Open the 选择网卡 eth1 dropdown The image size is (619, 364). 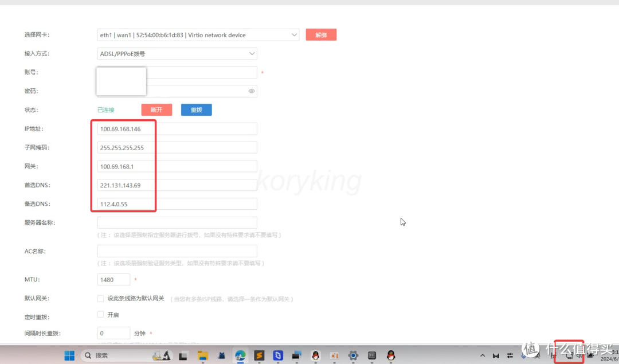tap(198, 35)
